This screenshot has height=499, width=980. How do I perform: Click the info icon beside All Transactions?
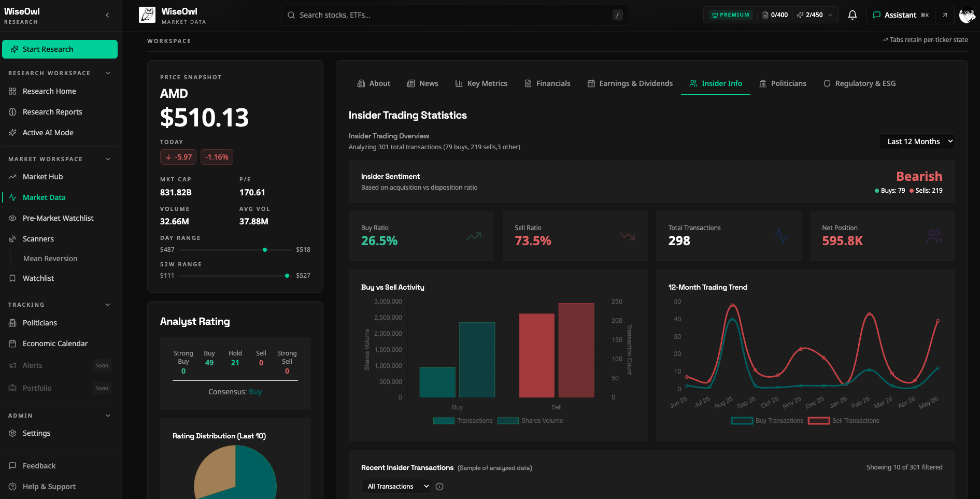(x=439, y=487)
